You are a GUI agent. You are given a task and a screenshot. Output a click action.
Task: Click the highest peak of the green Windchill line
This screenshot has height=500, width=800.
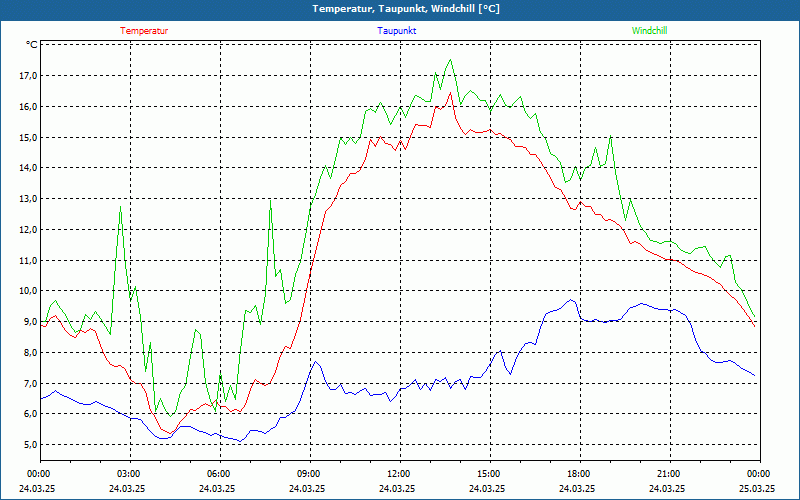pos(450,60)
